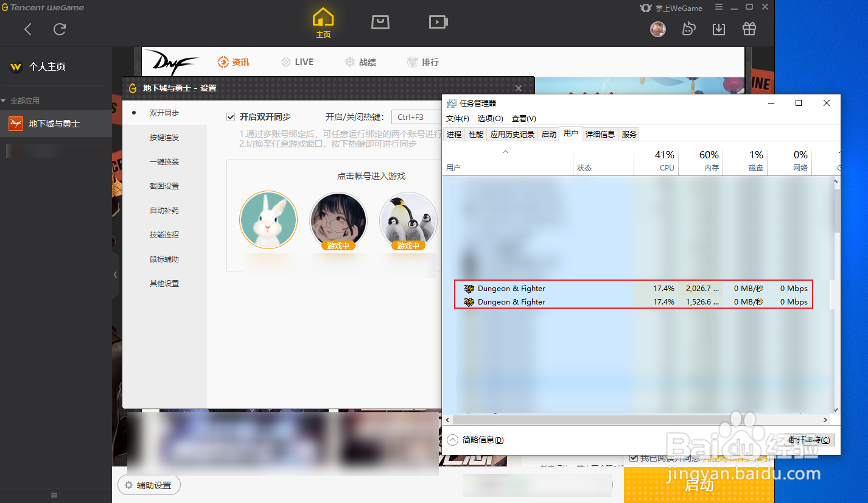Open the 资讯 tab on game page

[x=233, y=62]
